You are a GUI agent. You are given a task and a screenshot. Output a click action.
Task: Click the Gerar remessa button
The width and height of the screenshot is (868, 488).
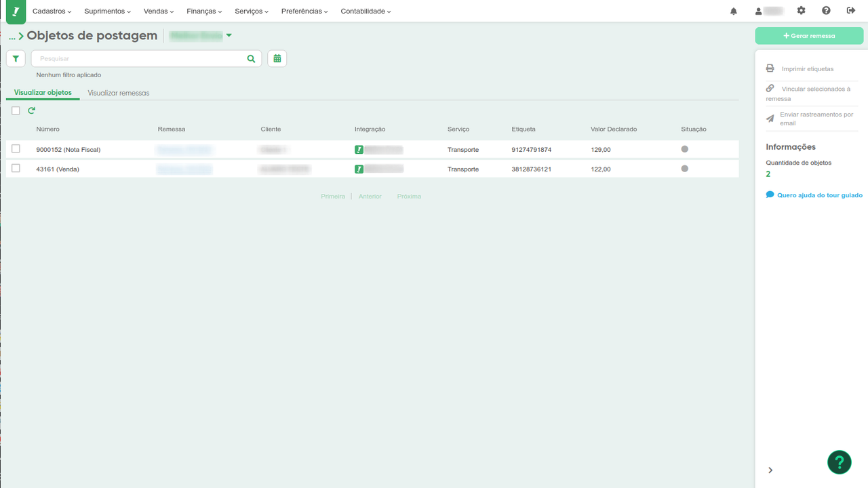809,36
